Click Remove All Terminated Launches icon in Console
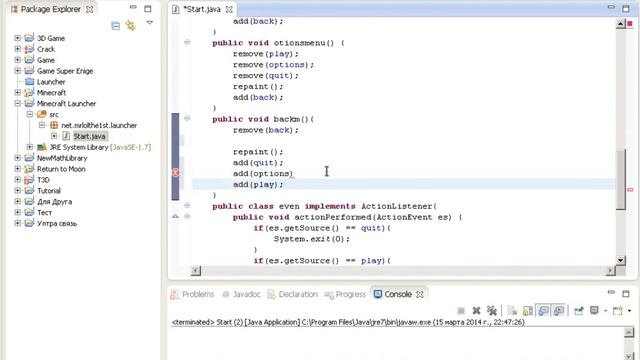Screen dimensions: 640x360 [491, 311]
